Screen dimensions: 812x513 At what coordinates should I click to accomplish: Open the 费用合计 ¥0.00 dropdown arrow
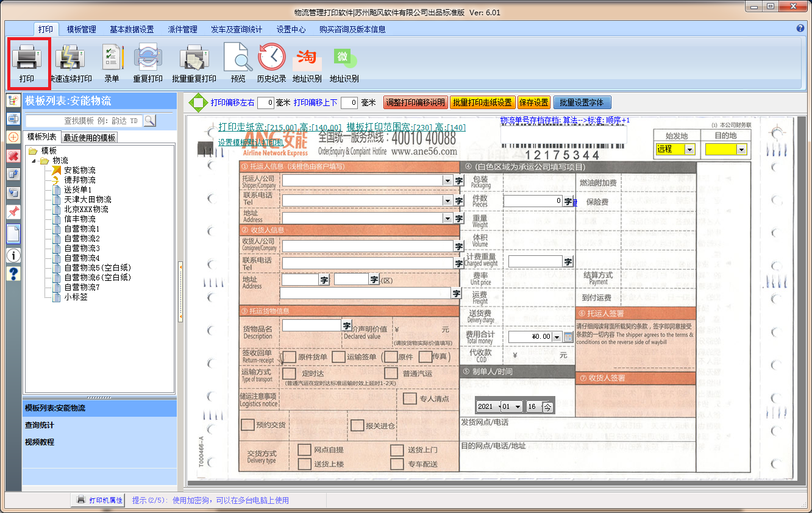557,336
